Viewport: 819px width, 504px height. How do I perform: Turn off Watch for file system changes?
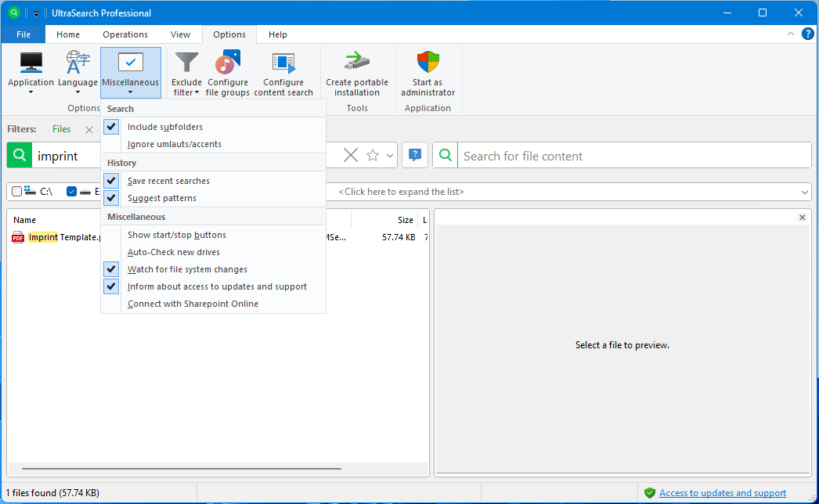point(112,269)
